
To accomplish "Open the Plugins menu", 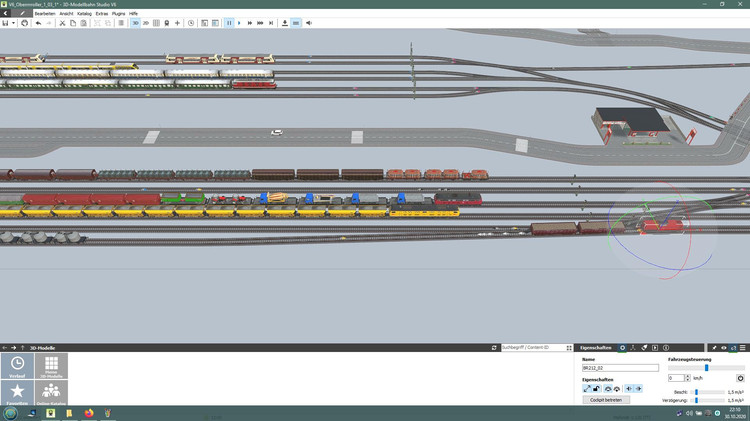I will coord(118,13).
